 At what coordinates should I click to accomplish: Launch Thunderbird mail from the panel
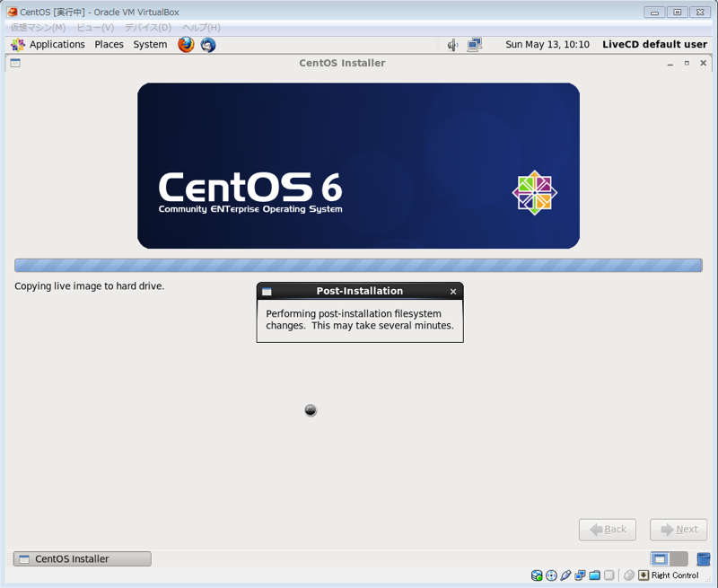(x=208, y=44)
